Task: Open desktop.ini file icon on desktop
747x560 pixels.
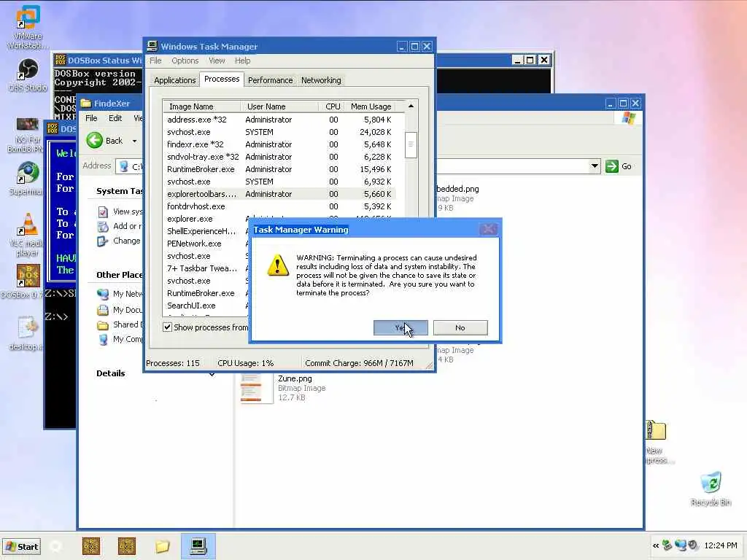Action: [28, 327]
